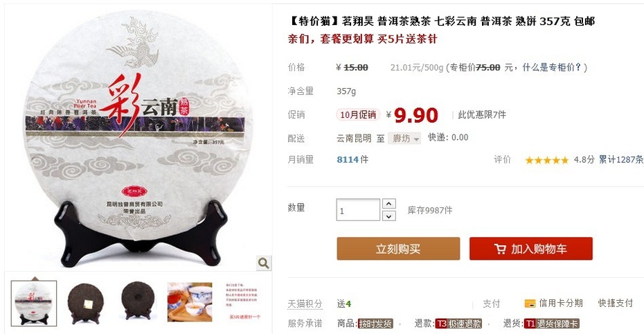
Task: Click the T1 退货保障卡 badge
Action: (551, 324)
